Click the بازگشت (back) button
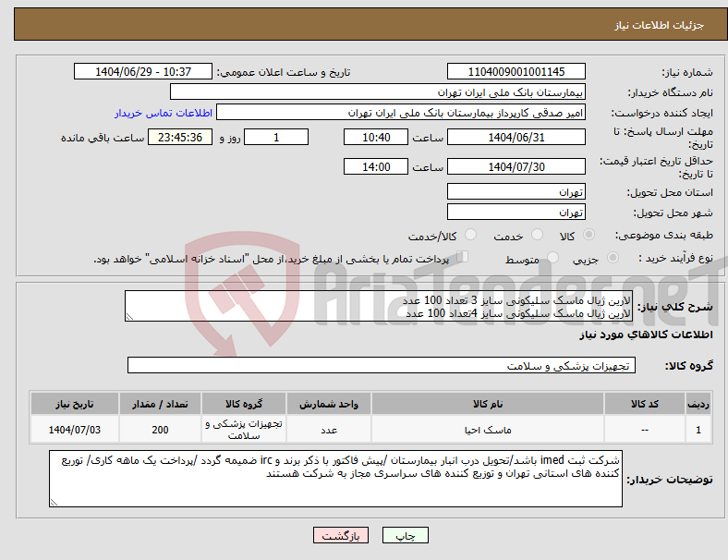728x560 pixels. click(341, 535)
